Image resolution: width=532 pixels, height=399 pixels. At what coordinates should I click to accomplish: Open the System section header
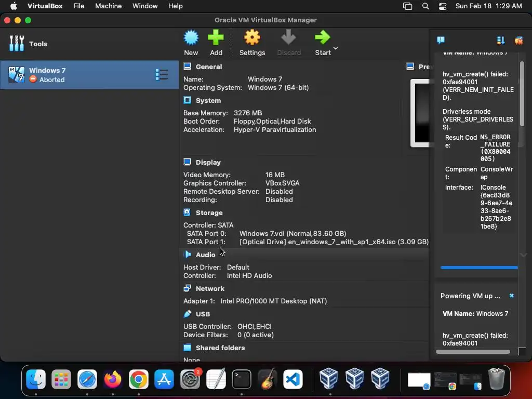pyautogui.click(x=208, y=100)
